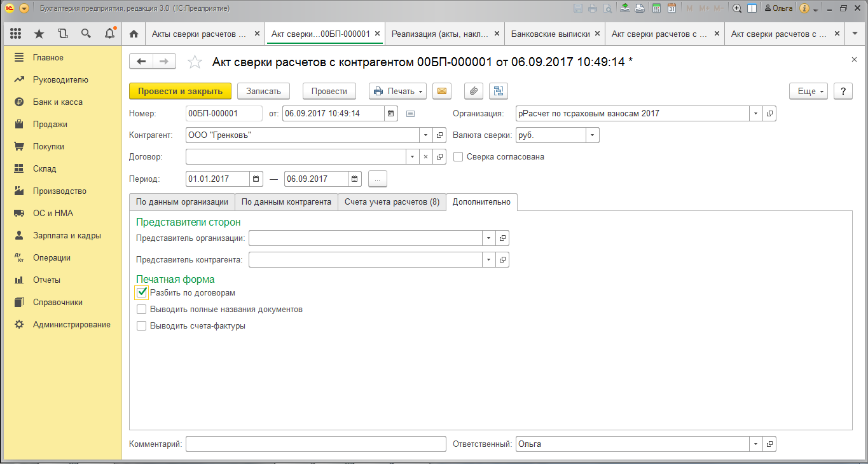The width and height of the screenshot is (868, 464).
Task: Send document by email envelope icon
Action: [442, 91]
